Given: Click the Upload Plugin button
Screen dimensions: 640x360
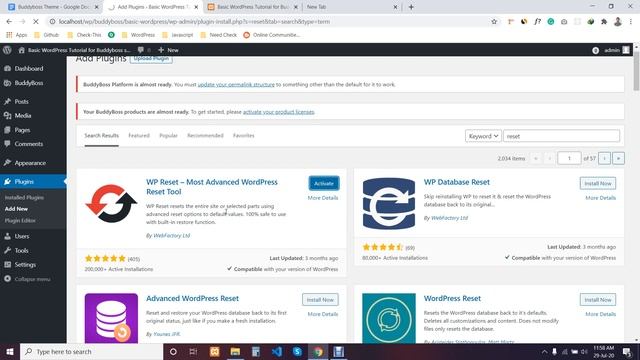Looking at the screenshot, I should coord(151,59).
